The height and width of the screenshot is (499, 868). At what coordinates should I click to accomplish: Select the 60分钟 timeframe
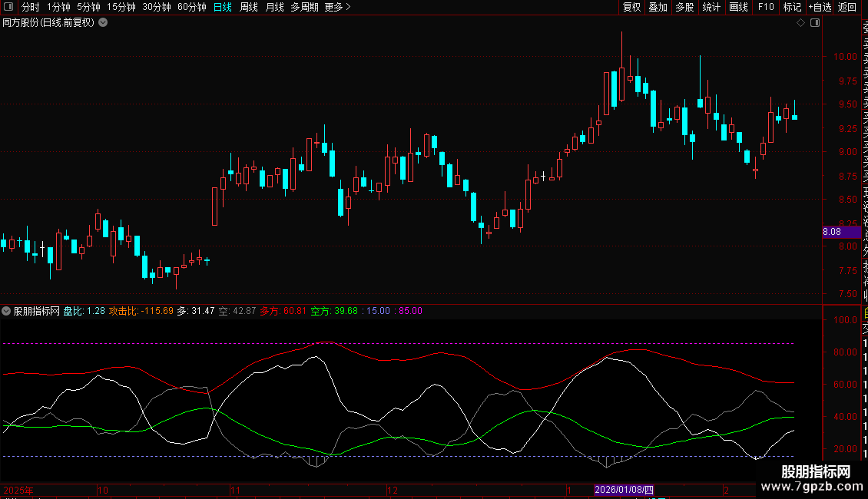coord(192,7)
